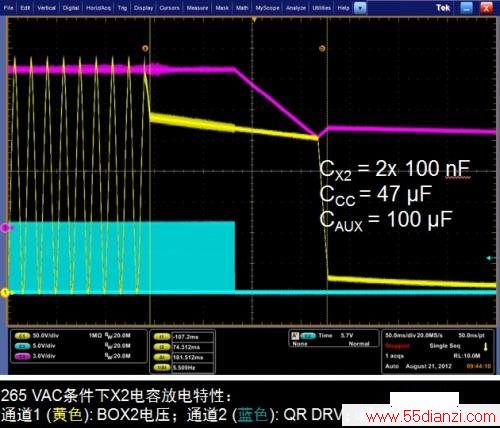
Task: Click the thermometer icon in acquisition panel
Action: click(x=486, y=347)
